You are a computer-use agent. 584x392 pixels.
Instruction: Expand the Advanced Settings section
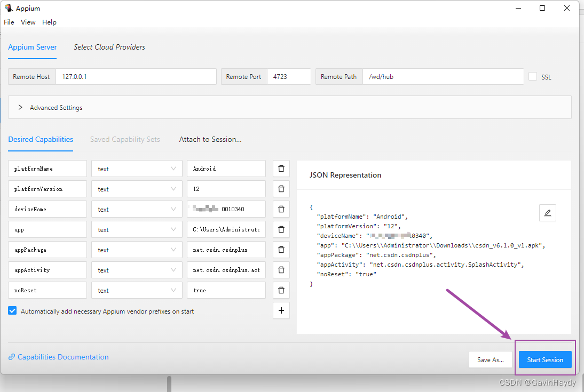(290, 107)
